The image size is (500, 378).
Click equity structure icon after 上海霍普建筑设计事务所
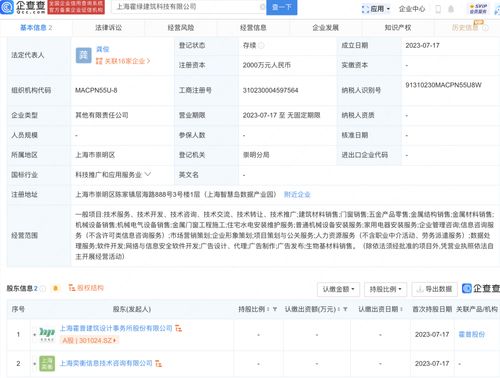coord(178,329)
